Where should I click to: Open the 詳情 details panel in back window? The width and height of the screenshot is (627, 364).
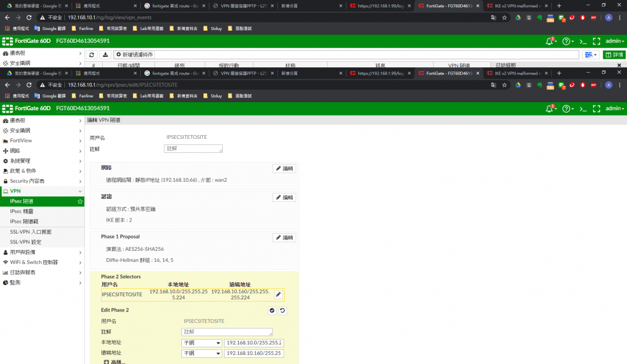pos(614,54)
